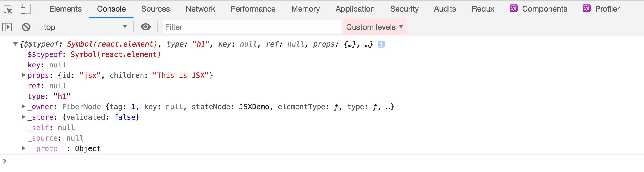Expand the __proto__ Object entry
The image size is (644, 172).
click(23, 148)
